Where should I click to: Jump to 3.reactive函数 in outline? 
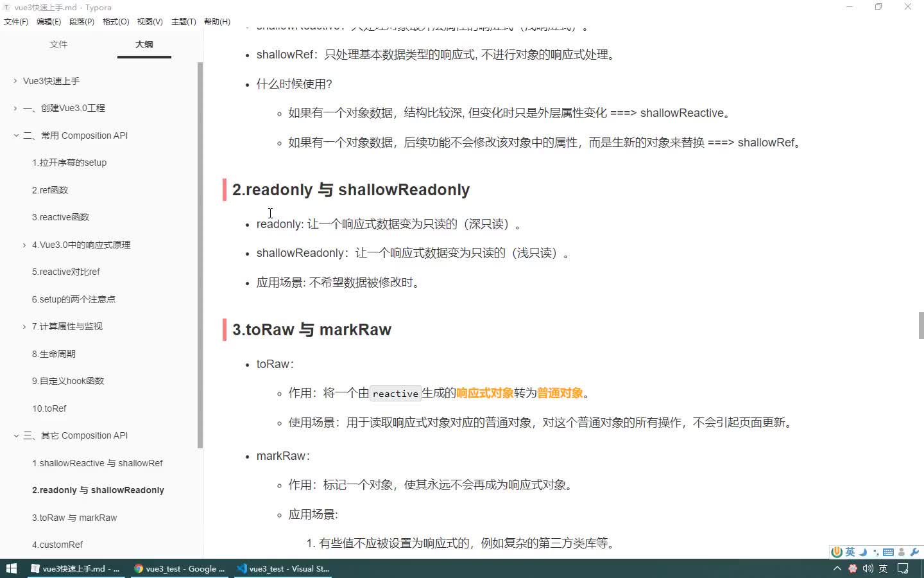(x=61, y=217)
